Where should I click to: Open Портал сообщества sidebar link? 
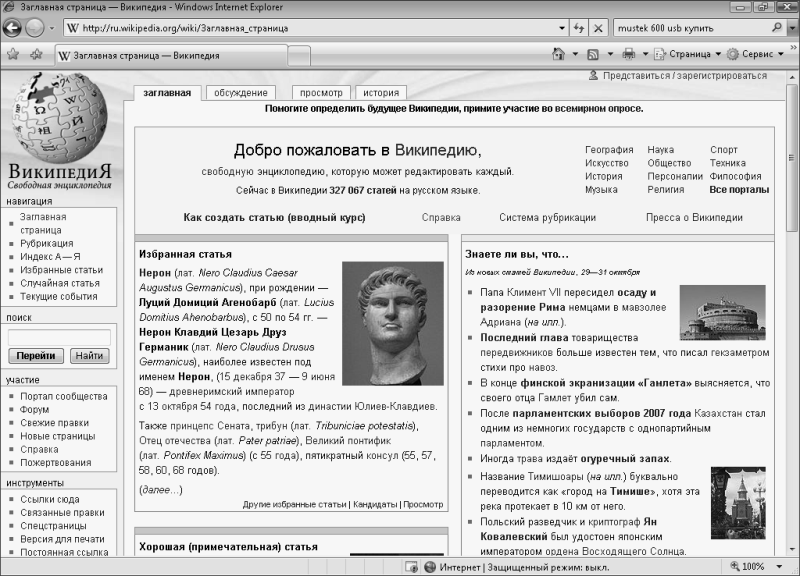64,396
